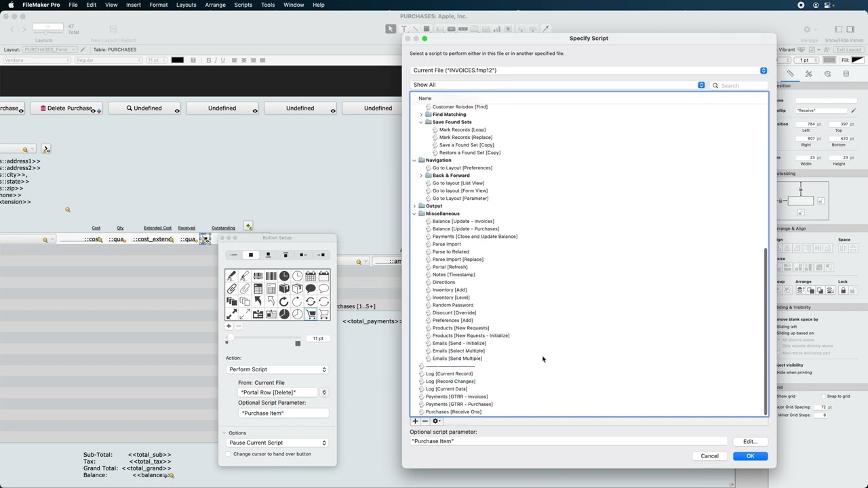Click the Lock object padlock icon
The height and width of the screenshot is (488, 868).
[x=843, y=290]
